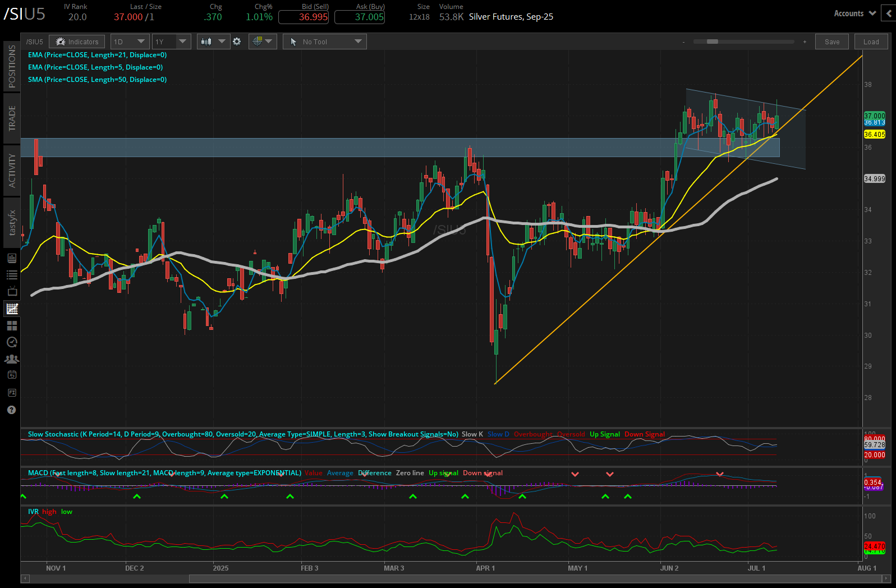The image size is (896, 588).
Task: Open the Accounts dropdown
Action: pyautogui.click(x=854, y=13)
